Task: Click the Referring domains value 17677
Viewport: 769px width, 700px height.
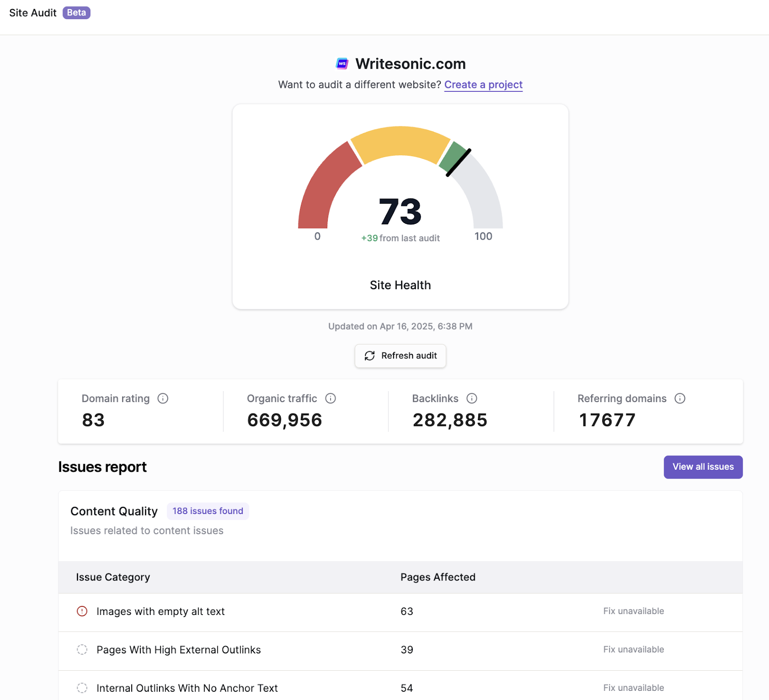Action: pyautogui.click(x=607, y=420)
